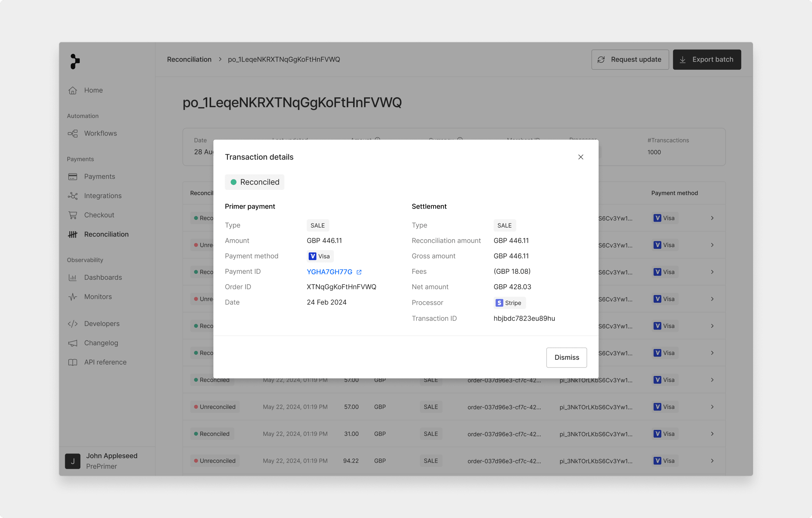Click the Developers code brackets icon
Screen dimensions: 812x518
coord(73,324)
